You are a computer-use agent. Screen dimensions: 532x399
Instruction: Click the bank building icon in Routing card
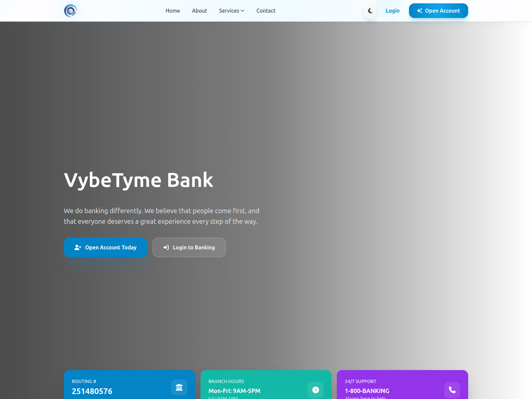click(179, 387)
